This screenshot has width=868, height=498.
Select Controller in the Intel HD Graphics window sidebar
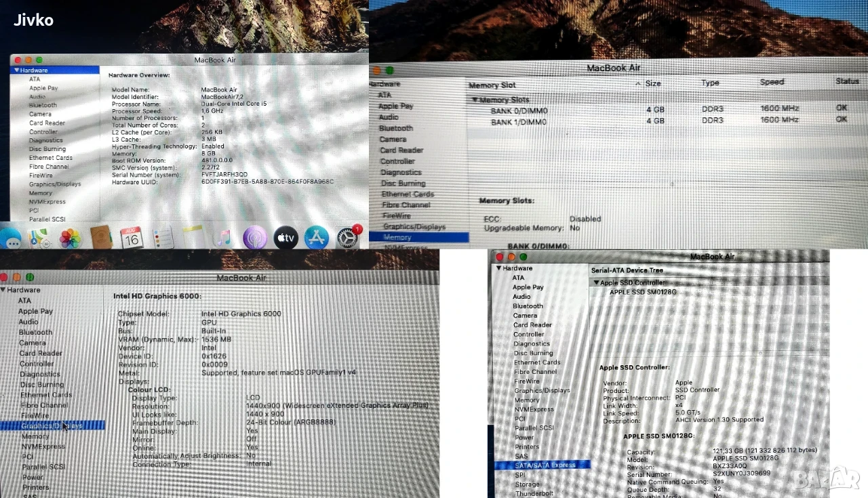point(37,364)
